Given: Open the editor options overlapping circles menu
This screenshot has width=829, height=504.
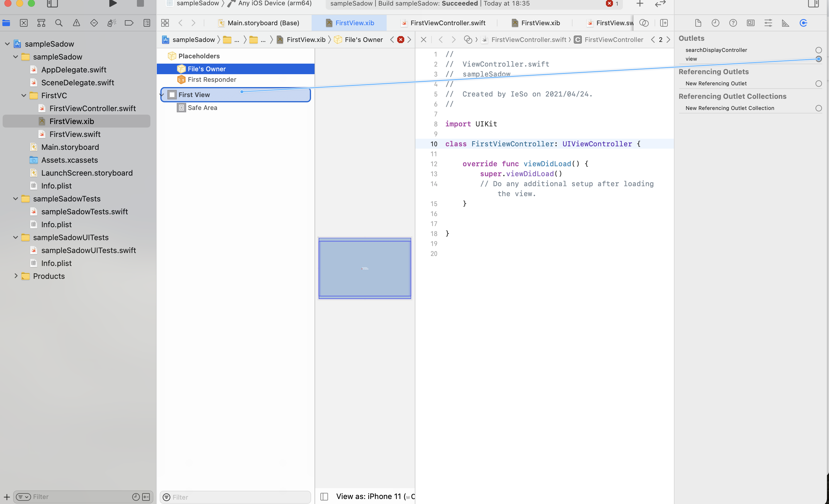Looking at the screenshot, I should [644, 23].
